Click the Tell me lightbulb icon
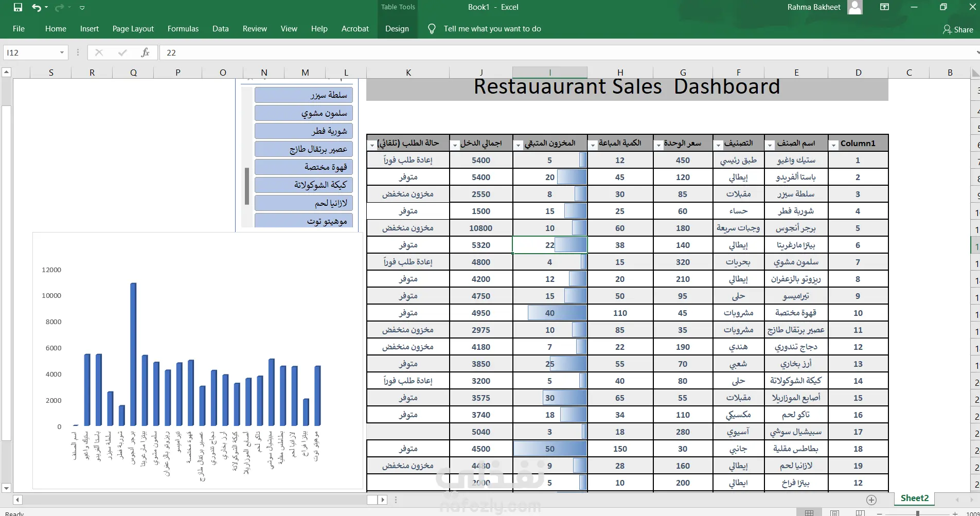The height and width of the screenshot is (516, 980). coord(432,29)
